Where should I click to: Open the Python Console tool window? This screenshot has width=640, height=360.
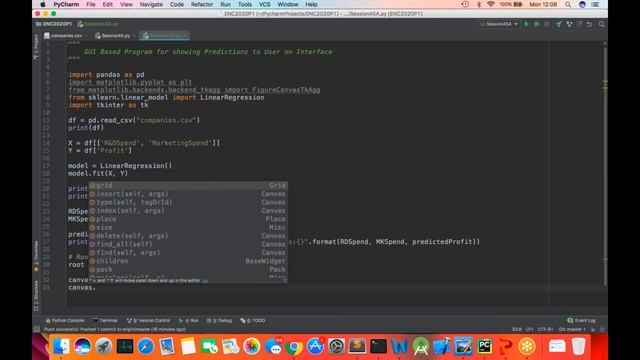(65, 320)
